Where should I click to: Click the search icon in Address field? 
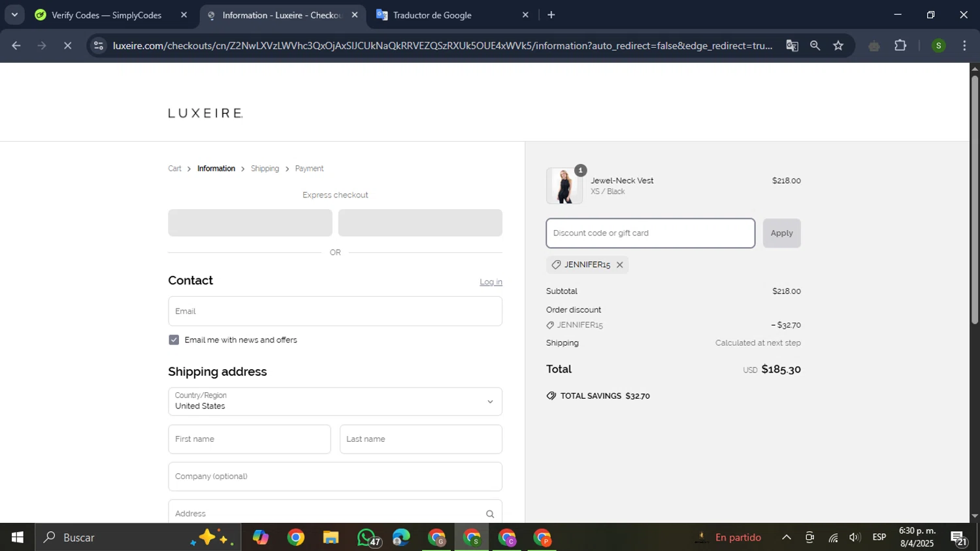click(490, 514)
